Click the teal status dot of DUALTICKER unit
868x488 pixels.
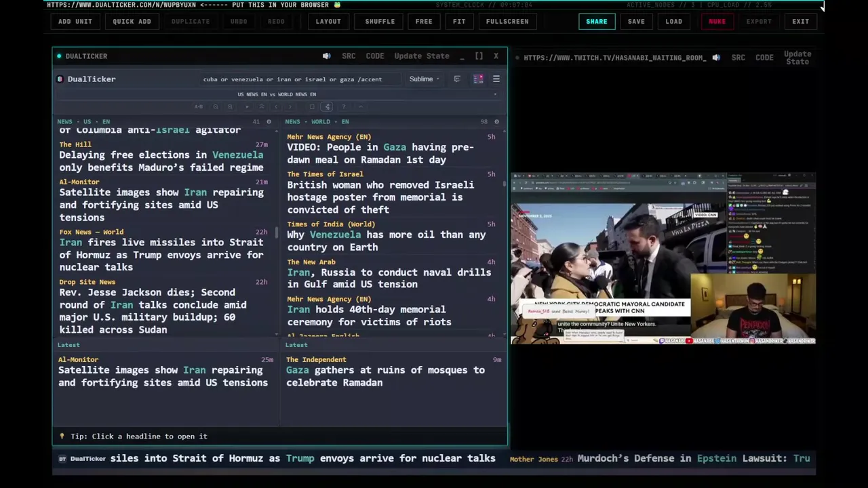click(x=59, y=56)
